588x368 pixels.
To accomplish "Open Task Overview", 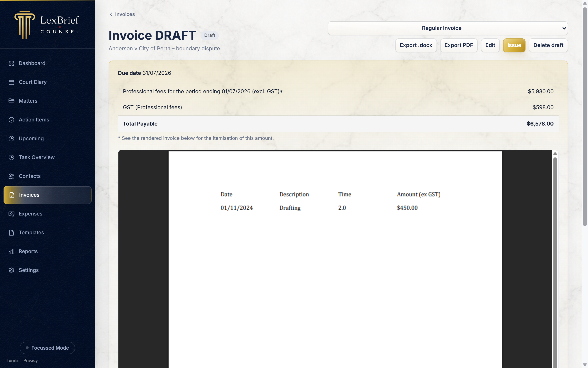I will 47,157.
